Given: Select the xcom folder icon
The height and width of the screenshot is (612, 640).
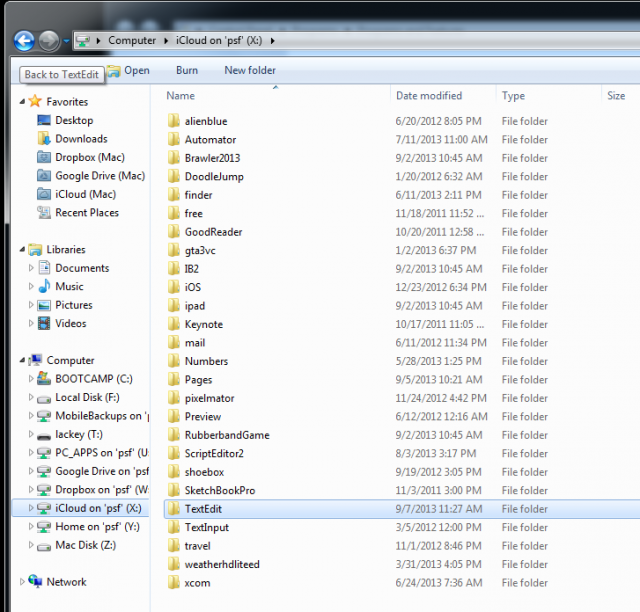Looking at the screenshot, I should [173, 583].
